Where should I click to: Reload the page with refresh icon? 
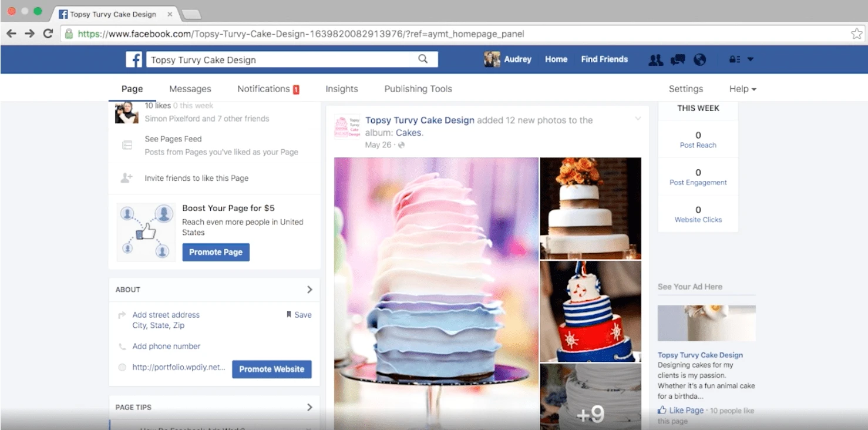pyautogui.click(x=48, y=33)
